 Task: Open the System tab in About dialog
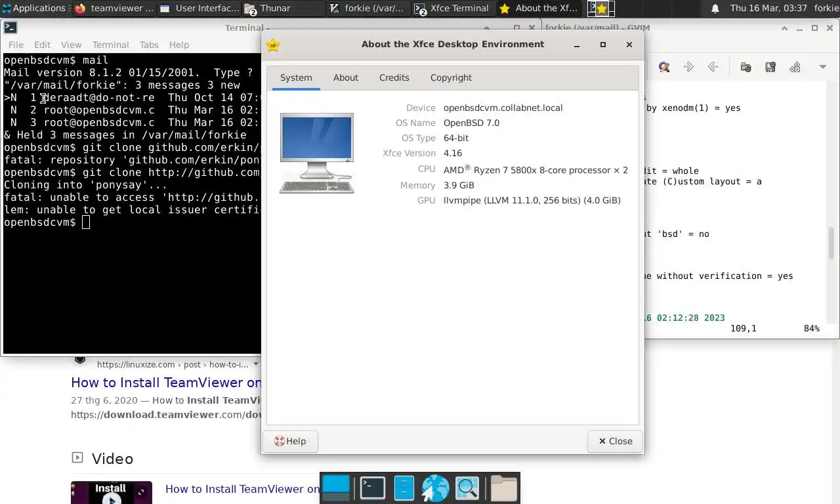pyautogui.click(x=296, y=77)
